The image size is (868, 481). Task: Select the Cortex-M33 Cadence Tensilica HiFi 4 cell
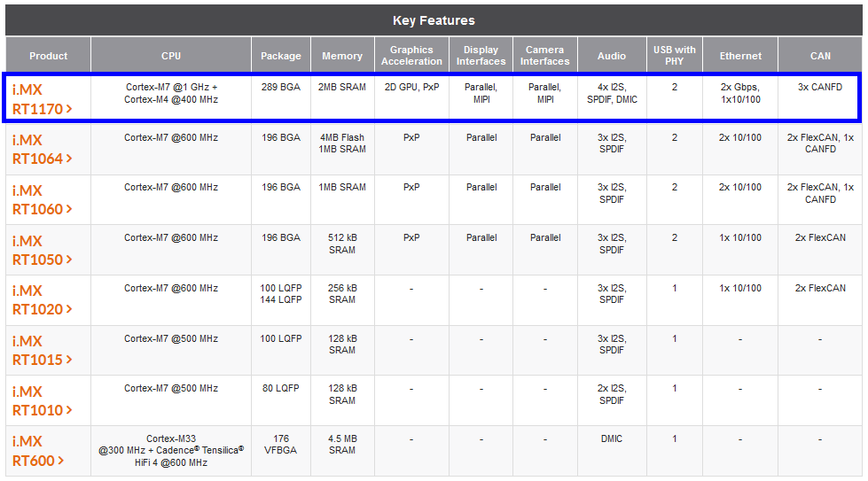click(171, 451)
